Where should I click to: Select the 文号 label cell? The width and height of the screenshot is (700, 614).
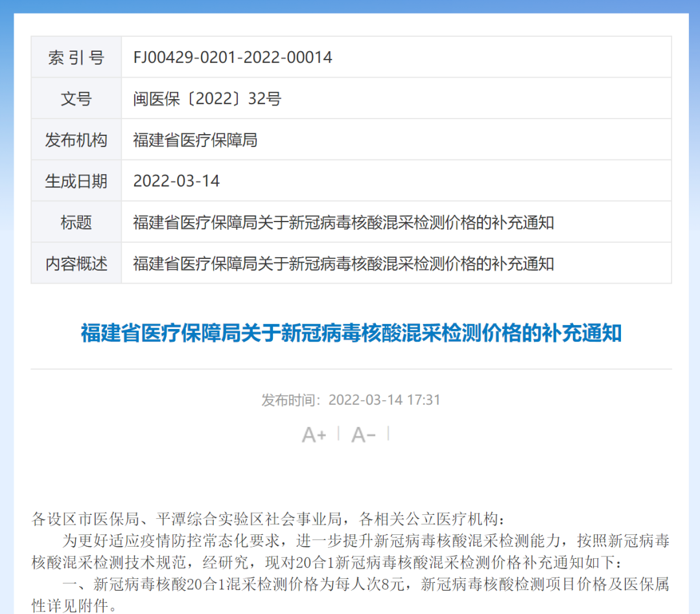point(76,99)
